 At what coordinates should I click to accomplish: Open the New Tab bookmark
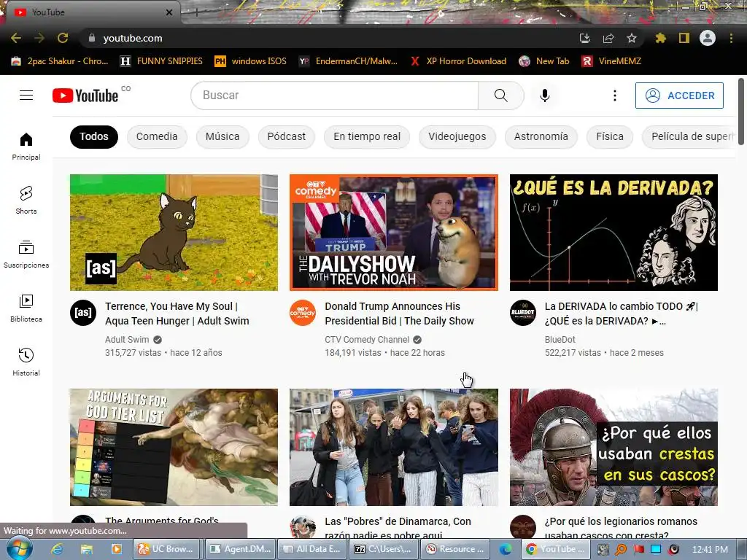point(544,61)
